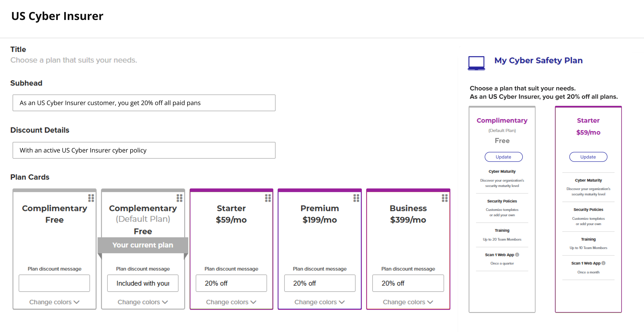Screen dimensions: 644x332
Task: Expand Change colors on Complimentary card
Action: 54,302
